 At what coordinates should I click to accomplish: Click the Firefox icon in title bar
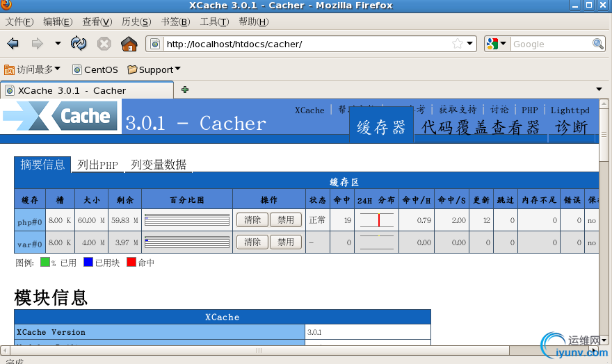[x=6, y=5]
